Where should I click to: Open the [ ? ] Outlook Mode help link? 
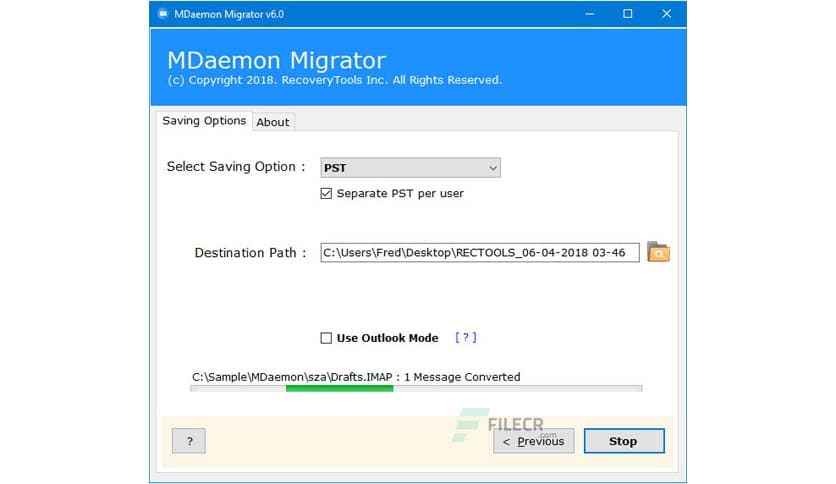(465, 337)
